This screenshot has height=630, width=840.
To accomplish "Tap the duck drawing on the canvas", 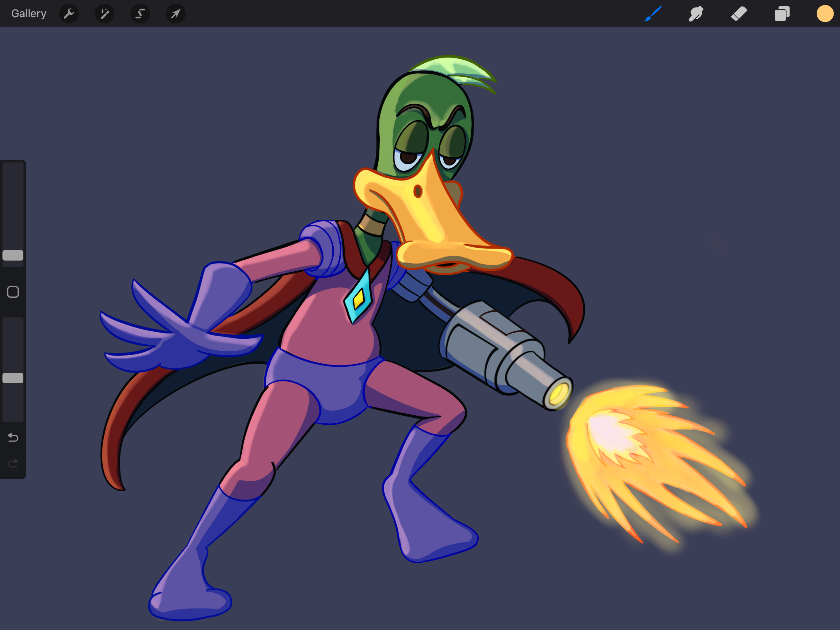I will pos(342,338).
